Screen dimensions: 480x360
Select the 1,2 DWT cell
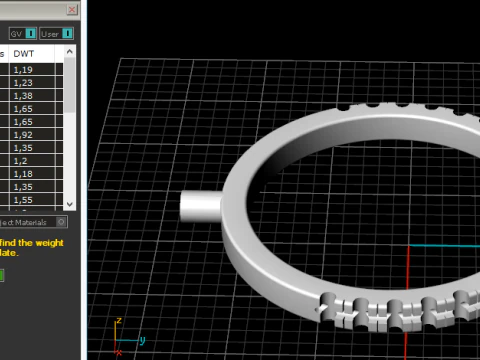click(x=32, y=160)
